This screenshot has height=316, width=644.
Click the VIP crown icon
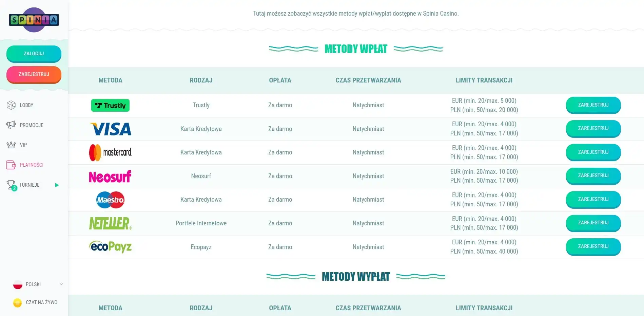click(11, 145)
